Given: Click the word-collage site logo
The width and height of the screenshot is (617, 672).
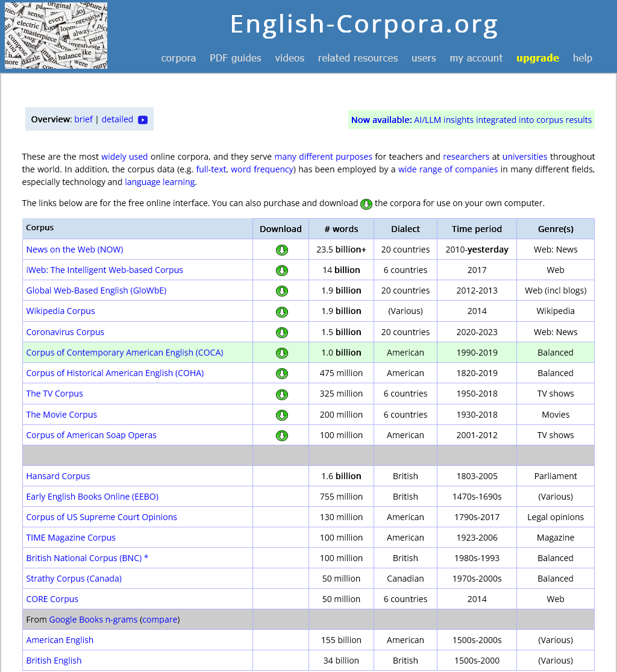Looking at the screenshot, I should pos(55,35).
